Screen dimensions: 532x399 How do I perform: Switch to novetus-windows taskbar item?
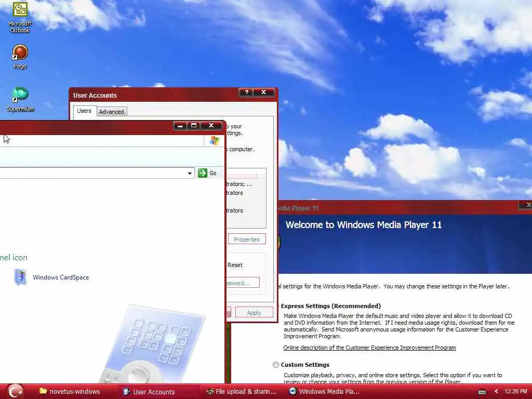[70, 392]
